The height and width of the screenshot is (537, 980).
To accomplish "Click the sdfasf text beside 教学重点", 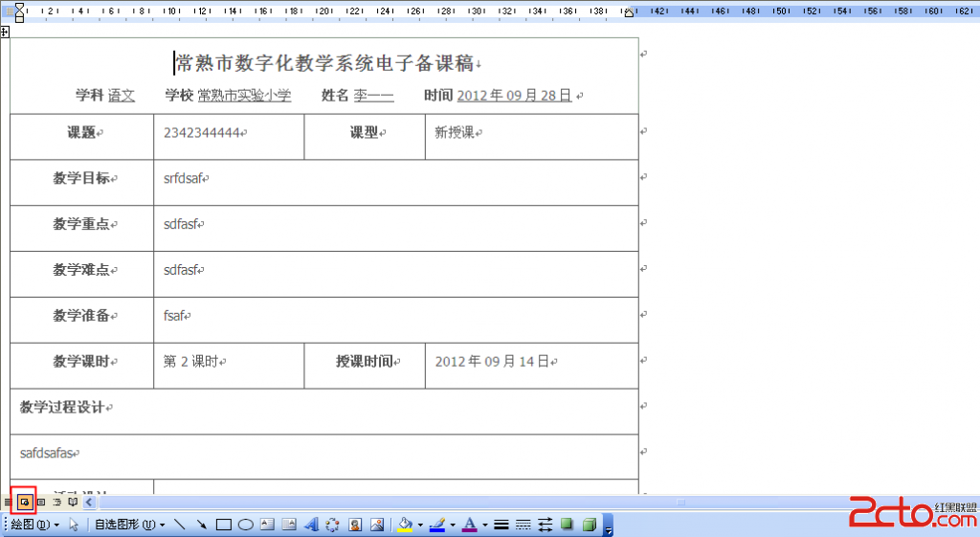I will [181, 224].
